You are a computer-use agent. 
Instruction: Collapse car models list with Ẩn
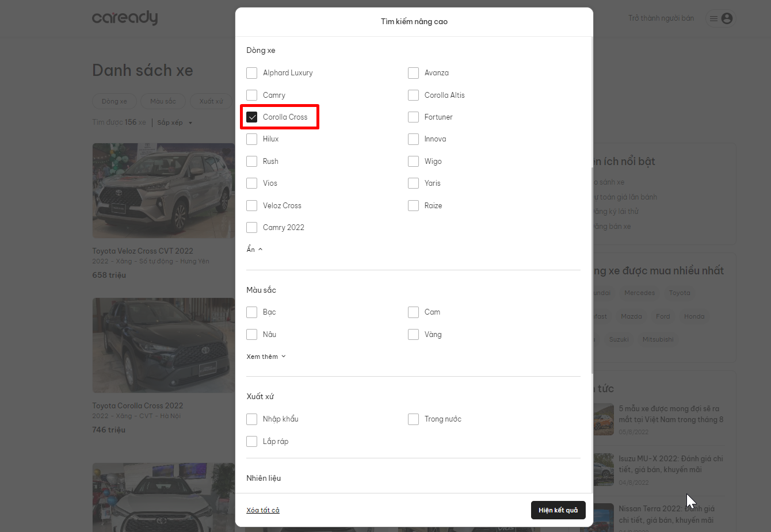point(254,249)
